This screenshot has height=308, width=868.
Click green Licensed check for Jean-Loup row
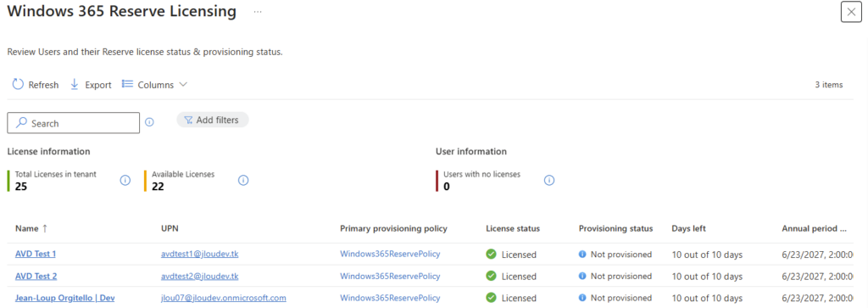[491, 298]
